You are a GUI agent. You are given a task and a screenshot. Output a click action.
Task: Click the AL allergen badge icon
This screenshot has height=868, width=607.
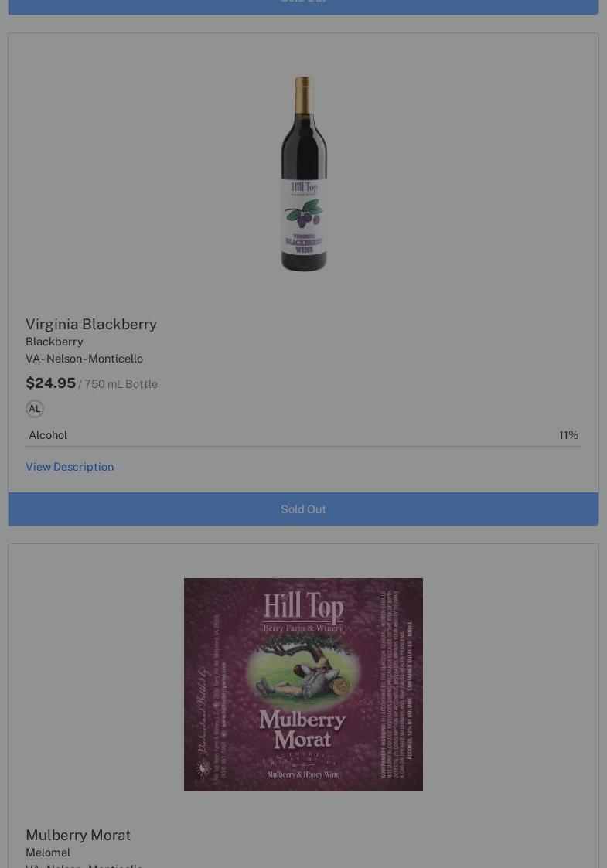pos(34,409)
